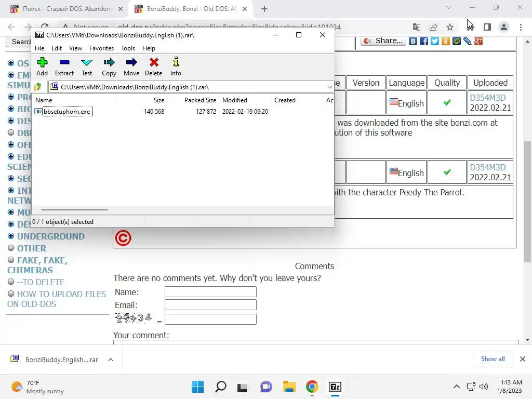532x399 pixels.
Task: Go back in Chrome browser
Action: [x=11, y=27]
